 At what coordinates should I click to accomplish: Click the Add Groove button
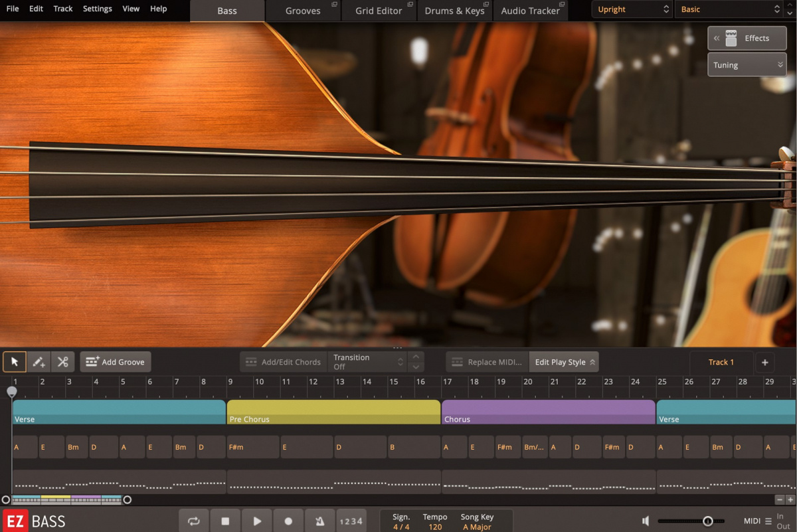[x=115, y=361]
